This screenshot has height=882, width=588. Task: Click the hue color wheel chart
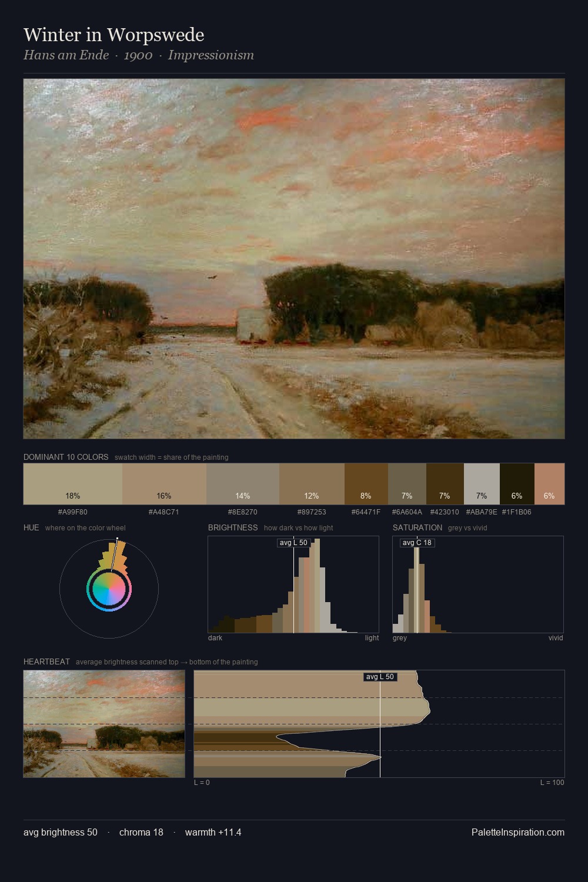coord(109,588)
